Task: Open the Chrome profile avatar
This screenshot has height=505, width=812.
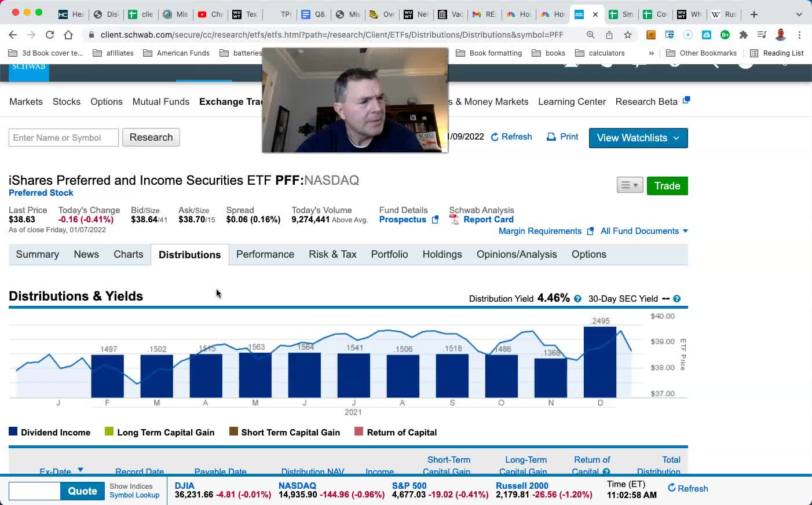Action: [781, 35]
